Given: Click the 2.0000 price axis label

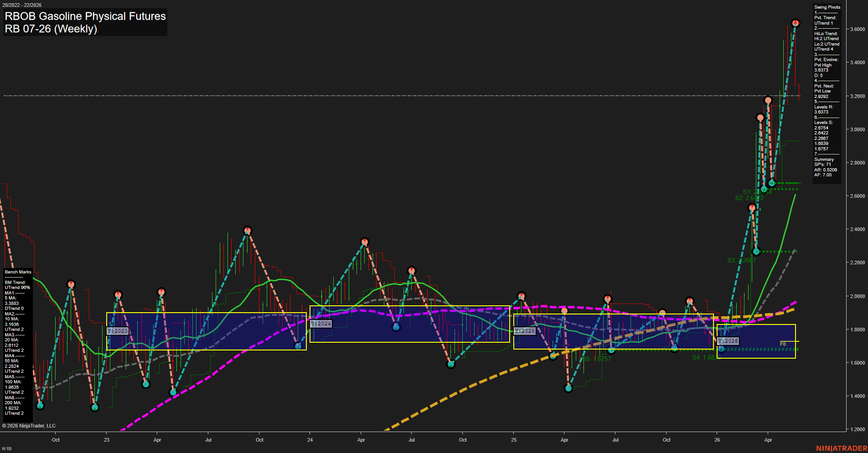Looking at the screenshot, I should (858, 296).
